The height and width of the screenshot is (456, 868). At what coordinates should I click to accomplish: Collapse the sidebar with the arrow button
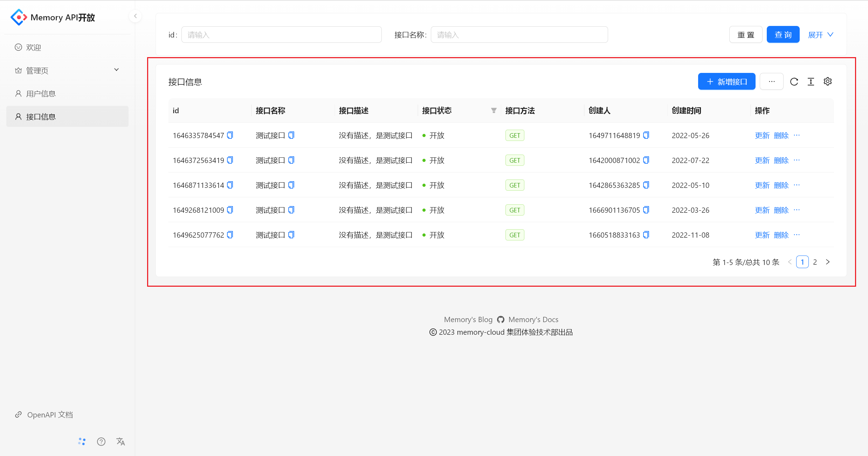pyautogui.click(x=135, y=16)
